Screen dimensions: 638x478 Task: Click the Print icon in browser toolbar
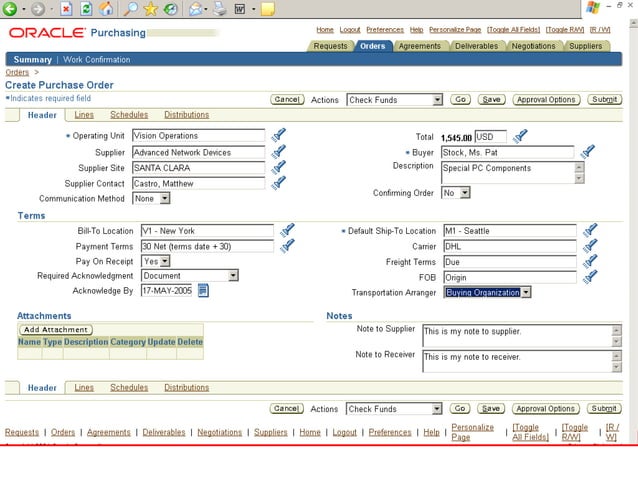218,9
